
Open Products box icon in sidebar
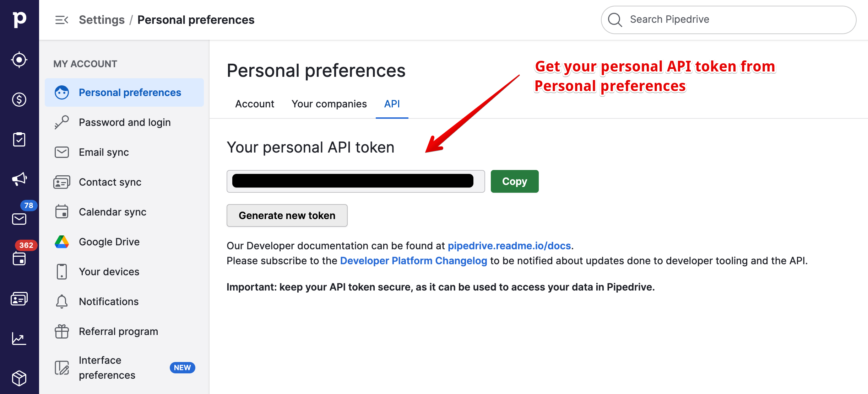pyautogui.click(x=19, y=378)
